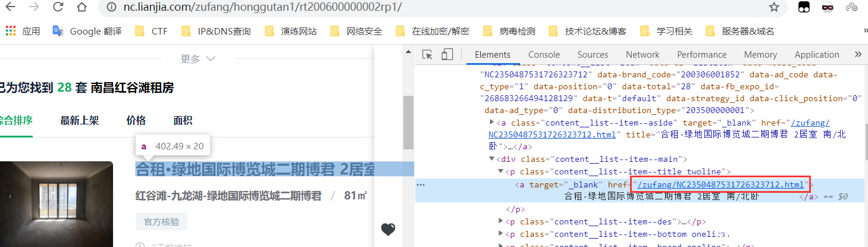Reload the current page
This screenshot has height=247, width=868.
(x=58, y=7)
